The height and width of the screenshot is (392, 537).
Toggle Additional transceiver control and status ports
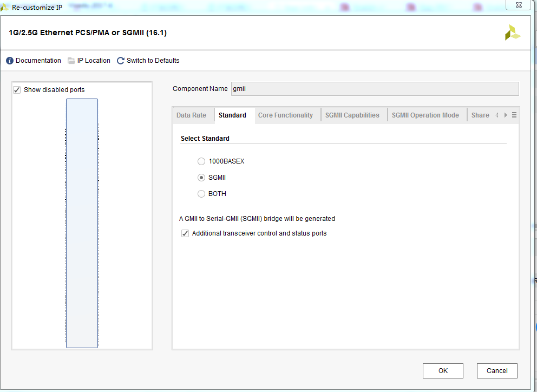click(x=185, y=233)
